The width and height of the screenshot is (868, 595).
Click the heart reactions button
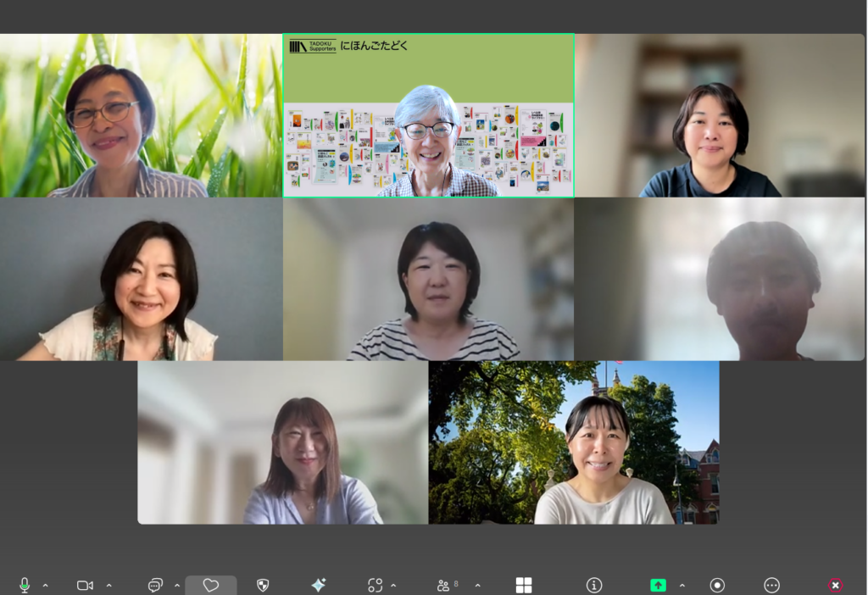pos(211,585)
